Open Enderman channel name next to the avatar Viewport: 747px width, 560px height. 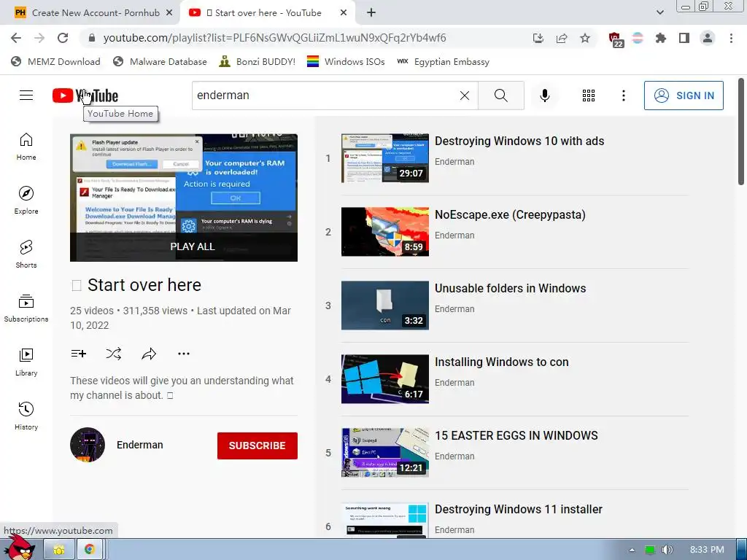(139, 445)
